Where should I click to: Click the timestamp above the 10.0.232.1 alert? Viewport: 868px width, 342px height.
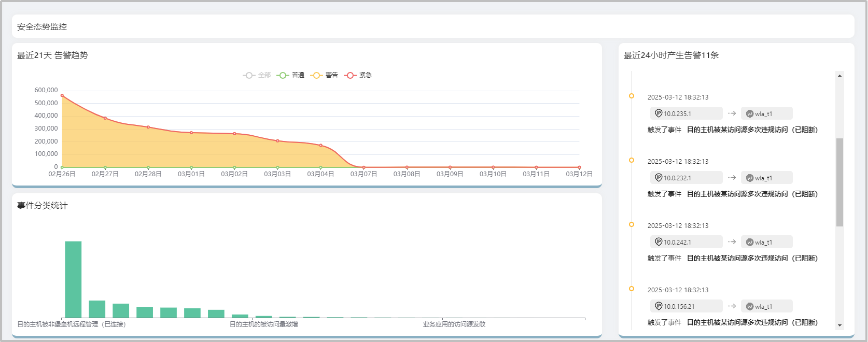click(678, 162)
